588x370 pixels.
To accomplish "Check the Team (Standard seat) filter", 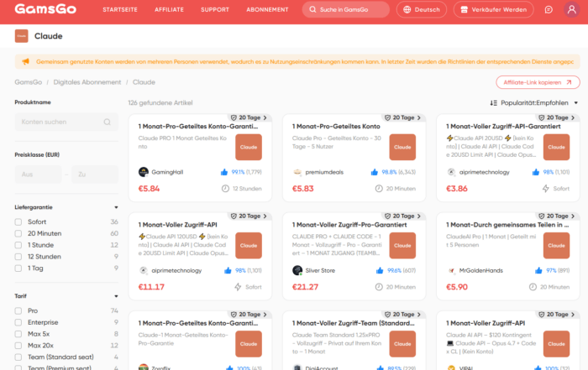I will tap(18, 357).
